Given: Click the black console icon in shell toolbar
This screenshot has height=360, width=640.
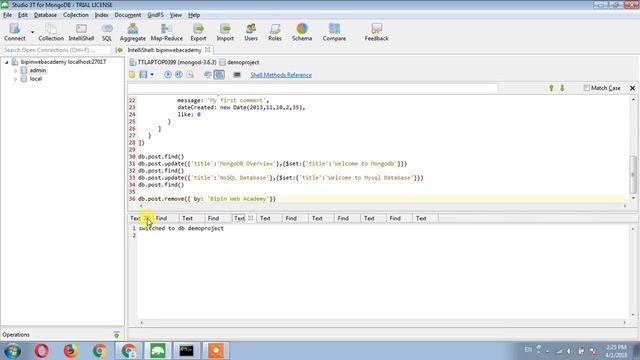Looking at the screenshot, I should pyautogui.click(x=237, y=75).
